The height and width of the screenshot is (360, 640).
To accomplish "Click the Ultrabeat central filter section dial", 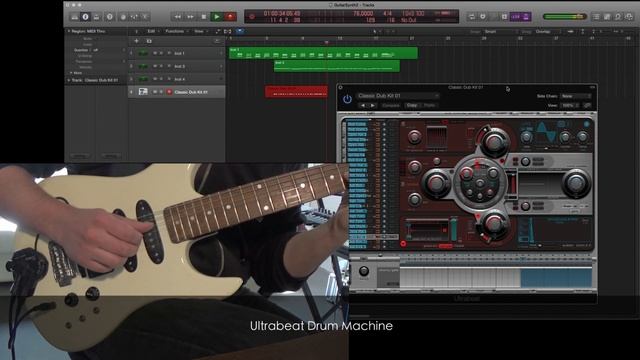I will [480, 184].
